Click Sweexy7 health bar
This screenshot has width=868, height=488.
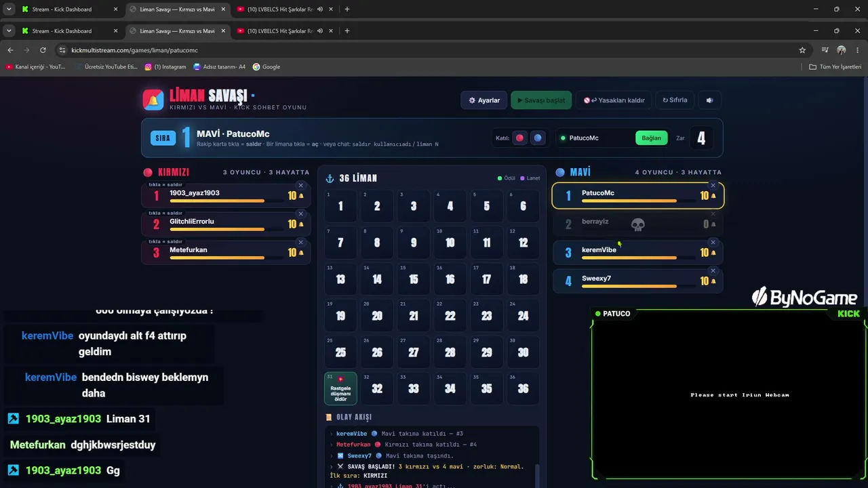638,287
